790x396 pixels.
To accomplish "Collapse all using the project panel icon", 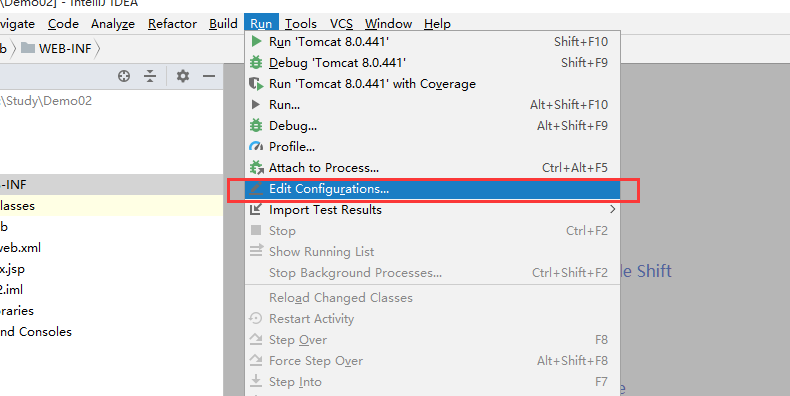I will [150, 76].
